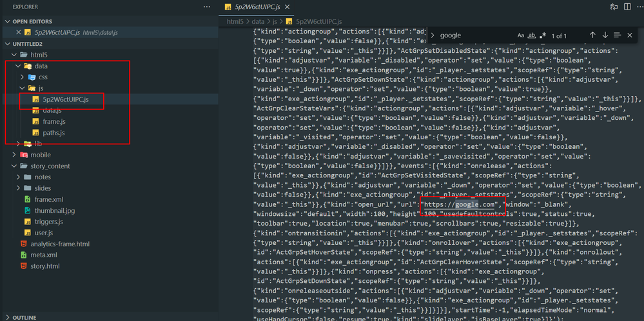Open the editor's more actions menu
The image size is (644, 321).
click(x=639, y=6)
